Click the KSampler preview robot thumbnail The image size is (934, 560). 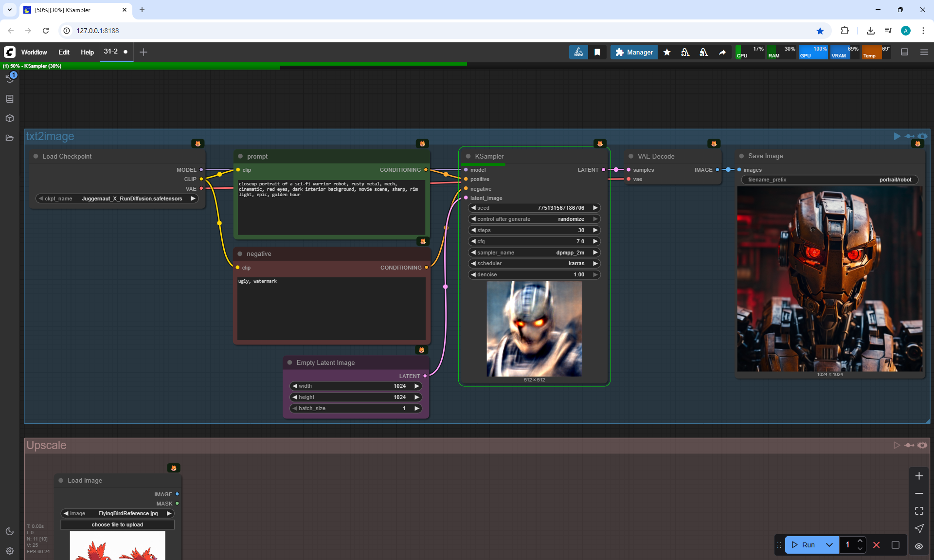(x=534, y=328)
